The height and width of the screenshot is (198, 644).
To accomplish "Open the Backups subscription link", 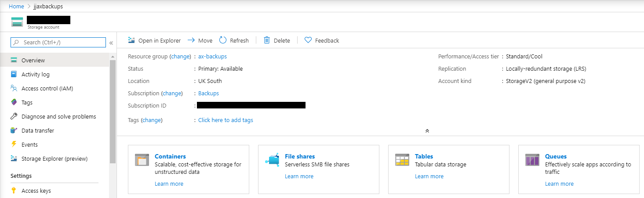I will [x=208, y=93].
